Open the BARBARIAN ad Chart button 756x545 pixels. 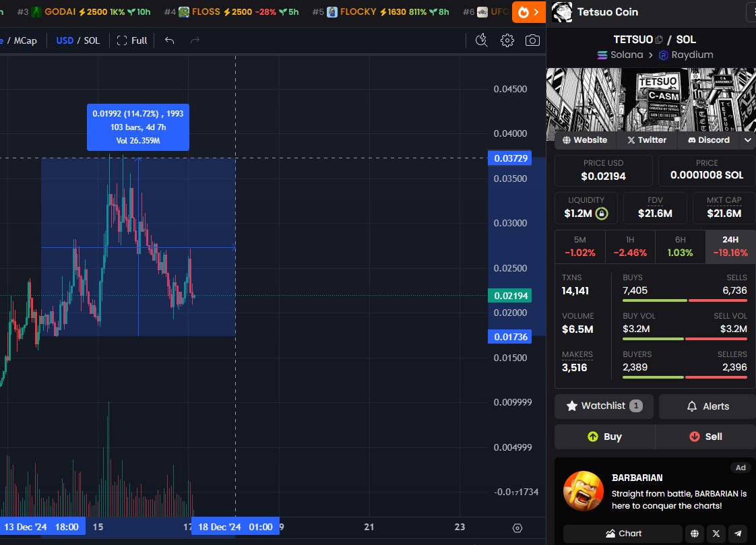tap(623, 534)
